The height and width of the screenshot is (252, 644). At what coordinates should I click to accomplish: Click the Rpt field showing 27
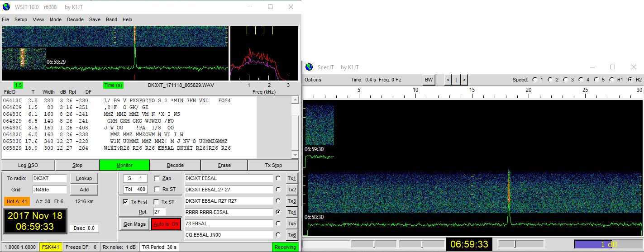point(159,212)
